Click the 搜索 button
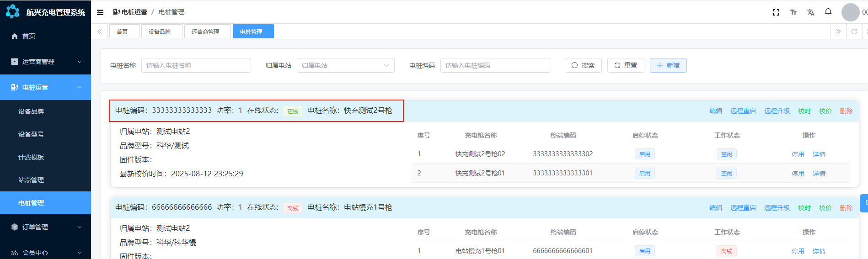Viewport: 868px width, 259px height. 583,65
